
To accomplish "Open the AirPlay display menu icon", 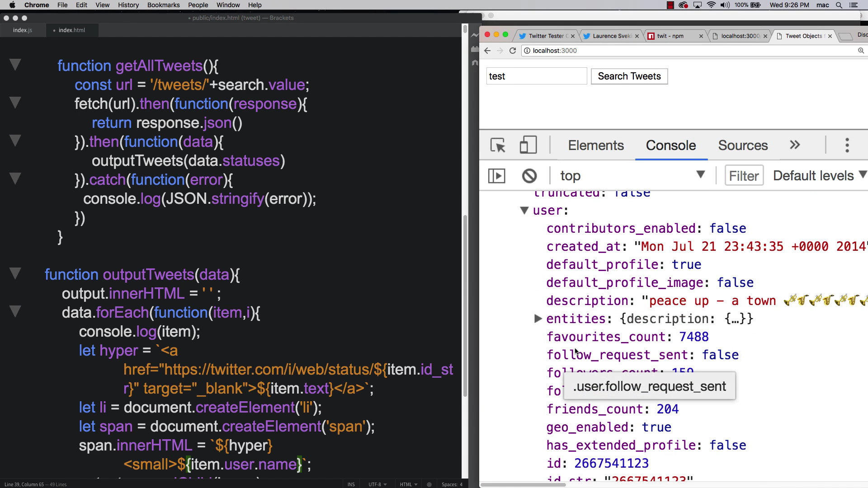I will click(x=698, y=5).
